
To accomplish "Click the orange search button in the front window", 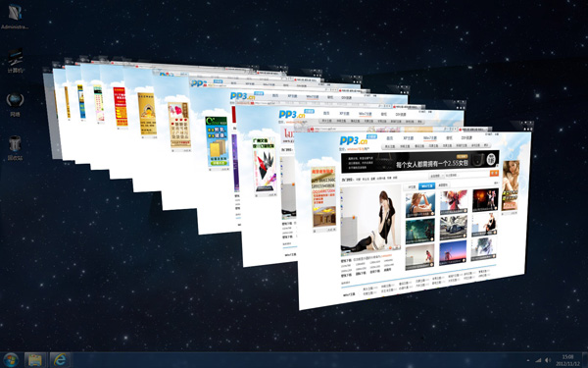I will [494, 173].
